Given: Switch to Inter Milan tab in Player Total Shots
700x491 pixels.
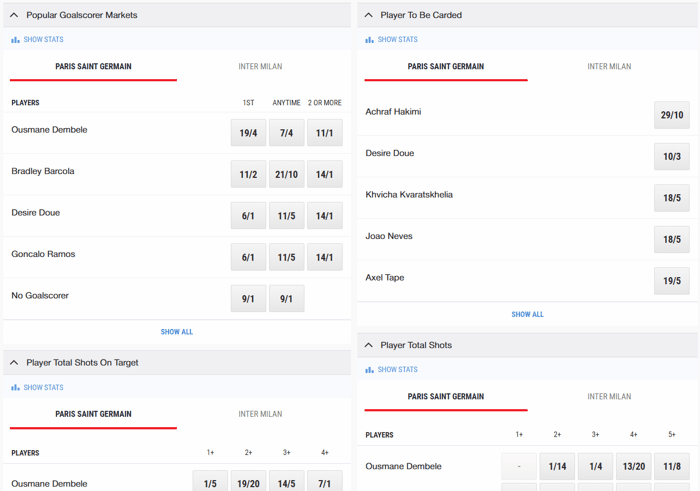Looking at the screenshot, I should (609, 396).
